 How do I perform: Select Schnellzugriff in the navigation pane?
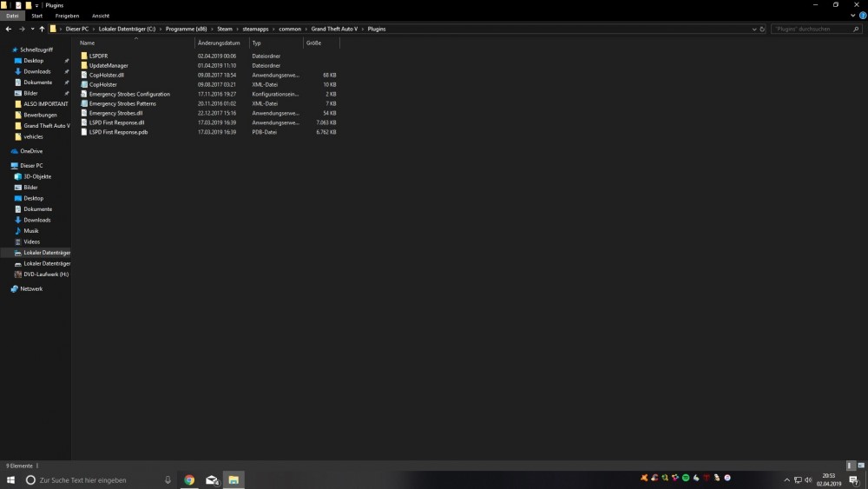click(x=36, y=50)
